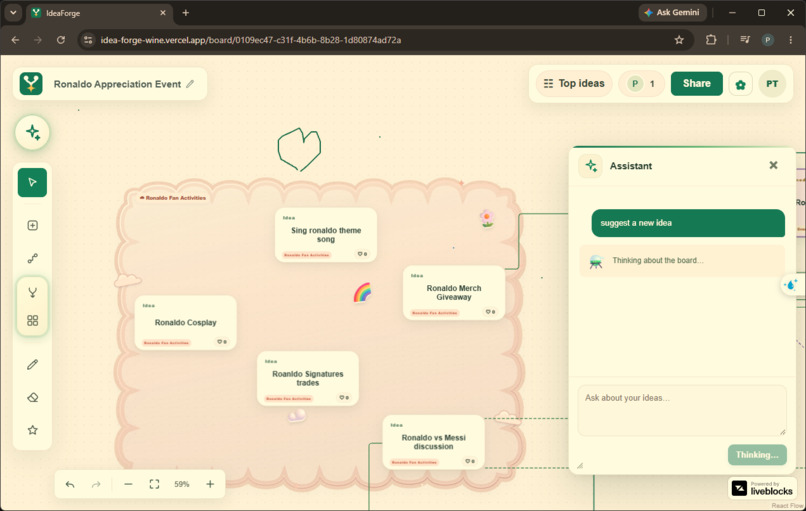Click the rainbow sticker on the board
The width and height of the screenshot is (806, 511).
pos(362,293)
